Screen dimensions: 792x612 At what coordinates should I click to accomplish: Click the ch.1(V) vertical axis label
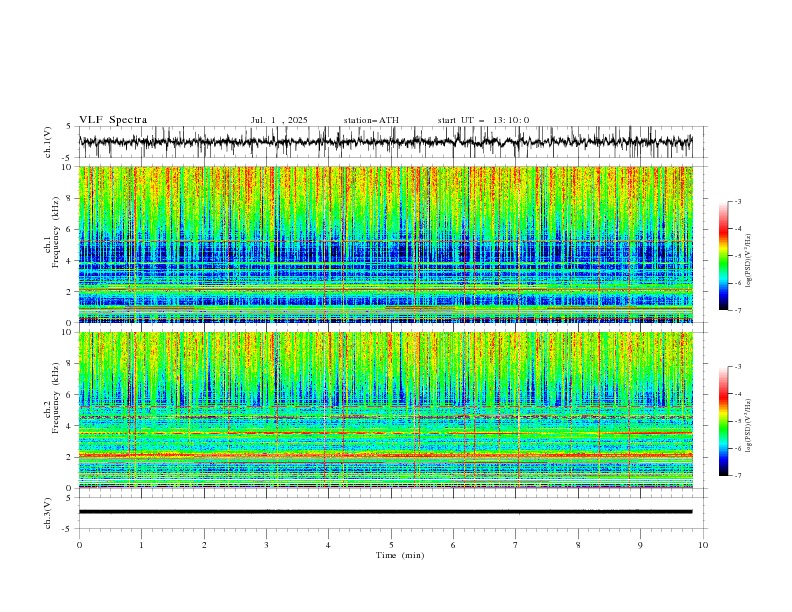point(48,142)
